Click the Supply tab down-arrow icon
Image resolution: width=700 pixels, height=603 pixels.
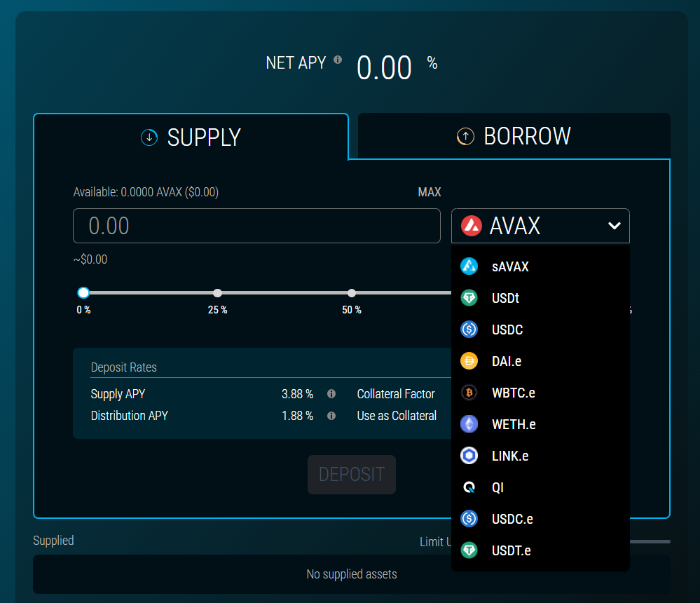[149, 137]
